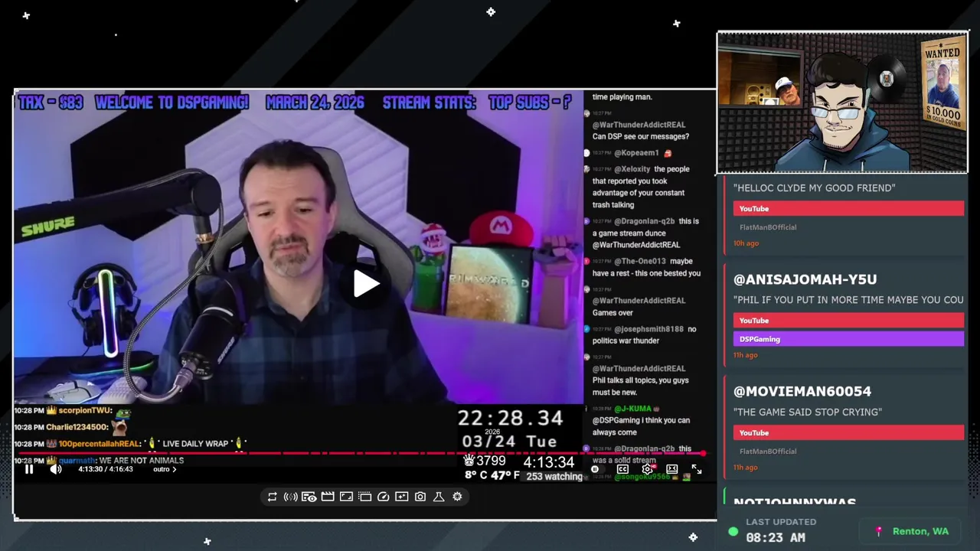Select the quote 'HELLOC CLYDE MY GOOD FRIEND'
Image resolution: width=980 pixels, height=551 pixels.
814,187
